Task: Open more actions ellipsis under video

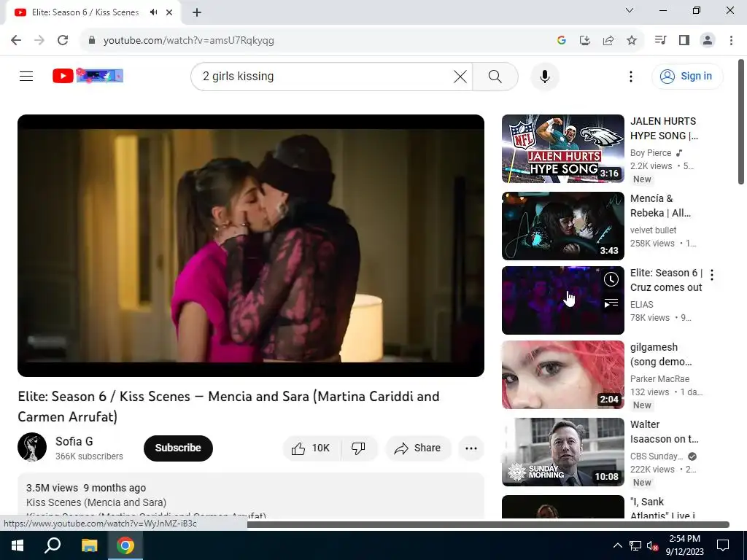Action: pos(471,448)
